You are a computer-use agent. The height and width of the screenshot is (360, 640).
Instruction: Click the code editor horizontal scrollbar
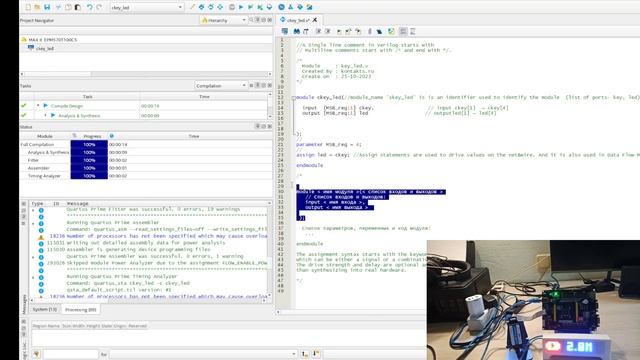[351, 312]
